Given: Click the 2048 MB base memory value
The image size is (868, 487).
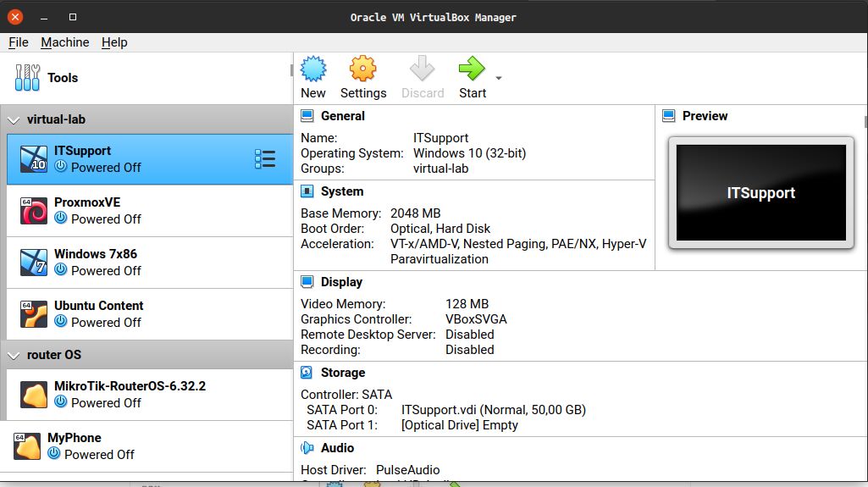Looking at the screenshot, I should pyautogui.click(x=415, y=213).
